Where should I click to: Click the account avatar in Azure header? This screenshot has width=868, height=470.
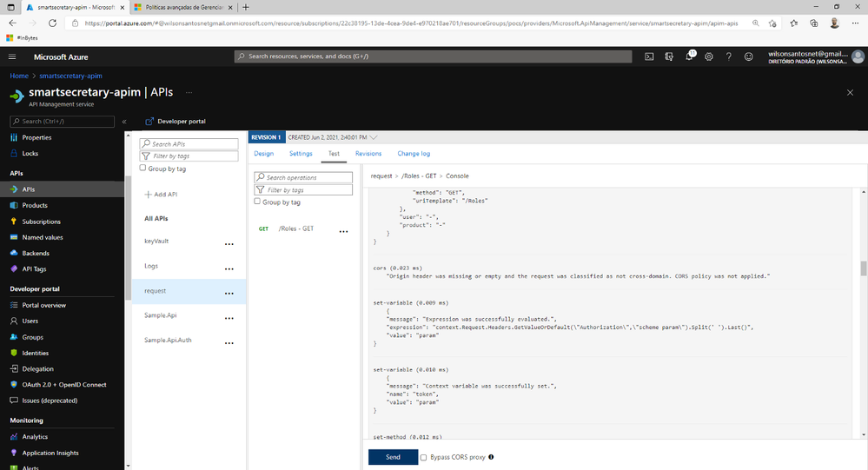point(858,56)
